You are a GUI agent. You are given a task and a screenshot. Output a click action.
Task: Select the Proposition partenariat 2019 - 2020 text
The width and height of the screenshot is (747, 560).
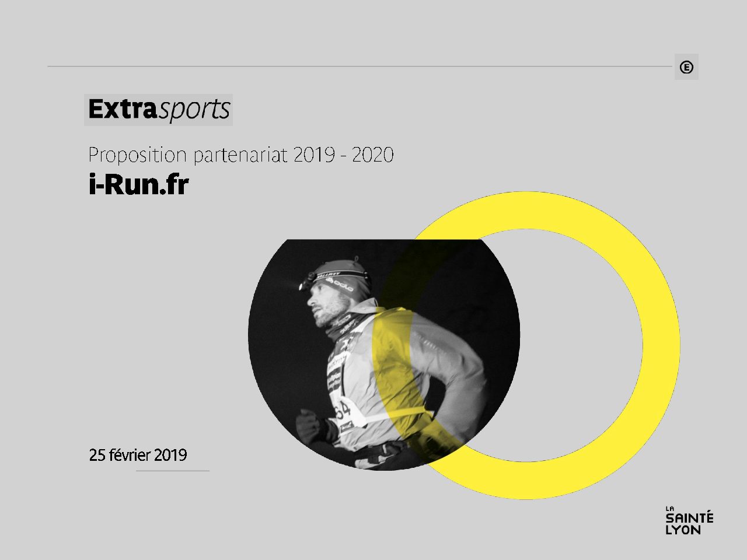click(x=241, y=155)
